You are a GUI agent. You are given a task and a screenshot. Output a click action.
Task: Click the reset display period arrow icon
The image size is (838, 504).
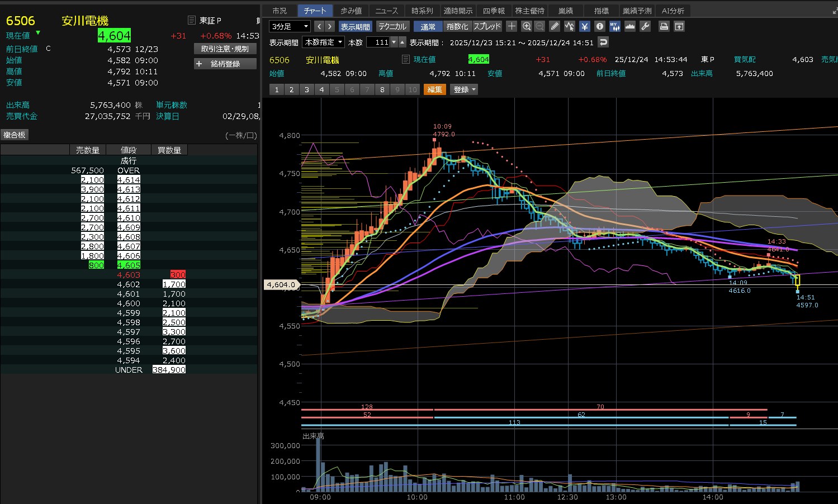pyautogui.click(x=603, y=42)
